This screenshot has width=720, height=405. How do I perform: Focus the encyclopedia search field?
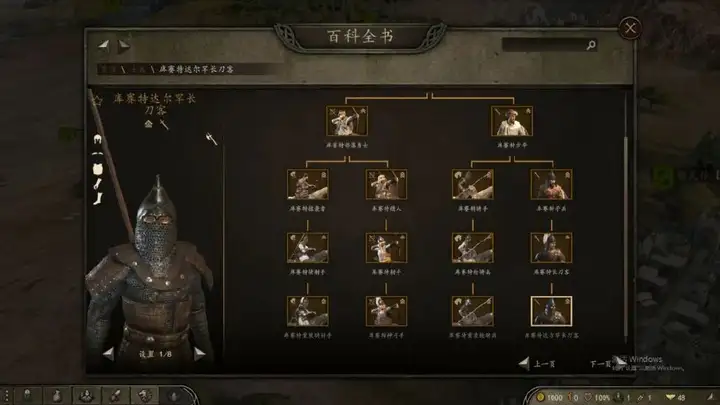pyautogui.click(x=544, y=45)
